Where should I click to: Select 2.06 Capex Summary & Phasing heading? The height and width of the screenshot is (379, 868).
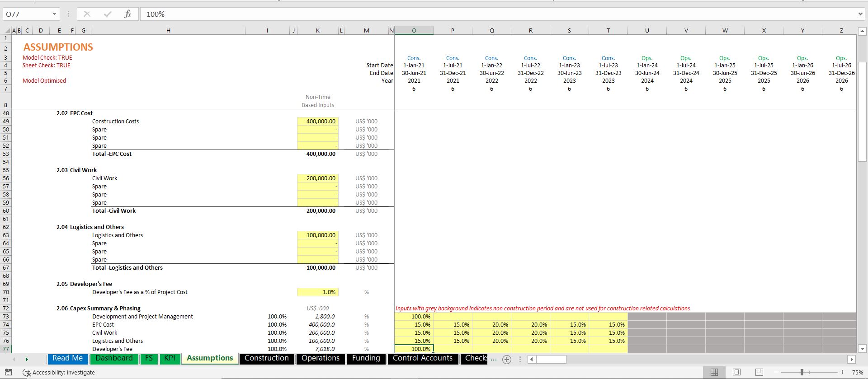[99, 309]
